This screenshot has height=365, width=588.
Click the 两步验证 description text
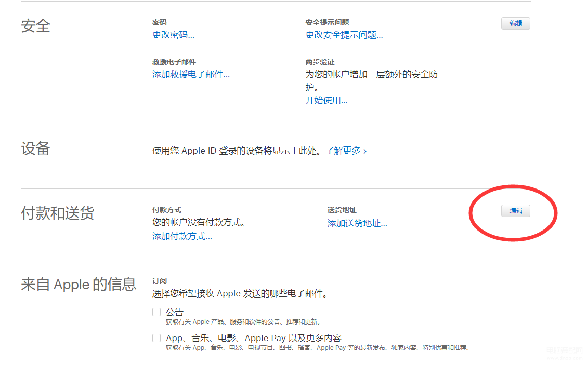(371, 81)
